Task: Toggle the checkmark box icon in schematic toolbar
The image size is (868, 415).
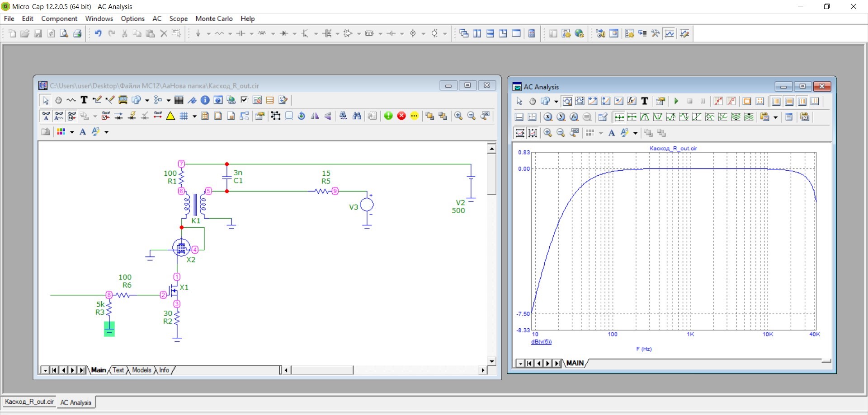Action: point(244,100)
